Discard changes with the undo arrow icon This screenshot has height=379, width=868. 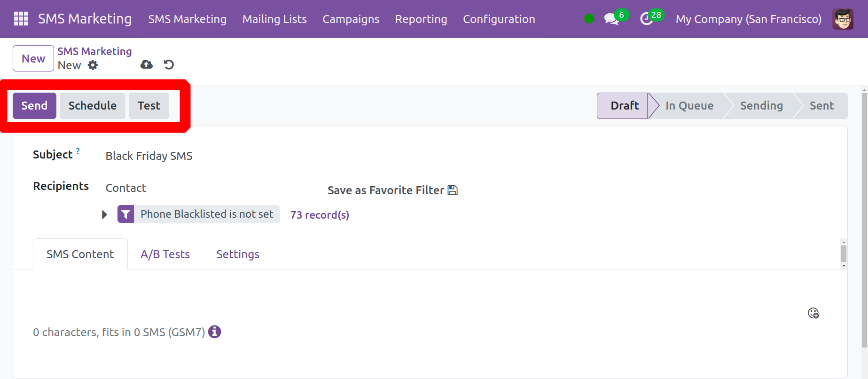(x=169, y=64)
